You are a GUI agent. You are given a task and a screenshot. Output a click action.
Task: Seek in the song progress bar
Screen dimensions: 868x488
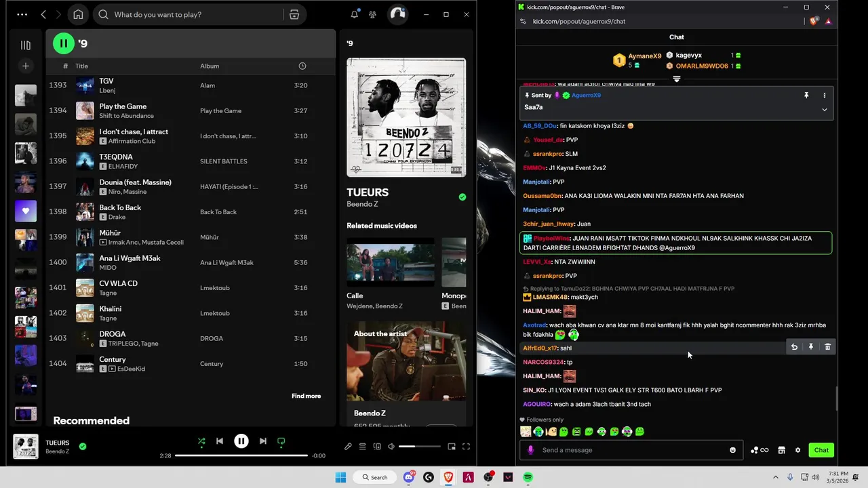click(241, 455)
